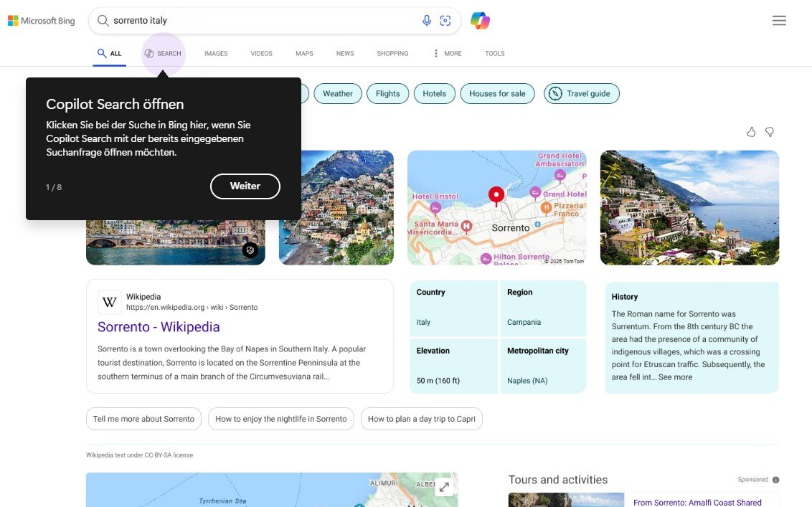Image resolution: width=812 pixels, height=507 pixels.
Task: Open the hillside village photo thumbnail
Action: [347, 208]
